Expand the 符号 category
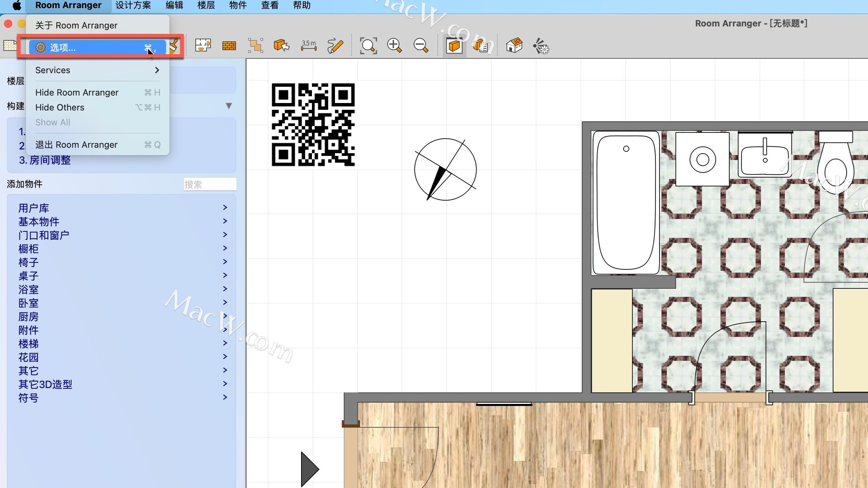The image size is (868, 488). pyautogui.click(x=122, y=398)
